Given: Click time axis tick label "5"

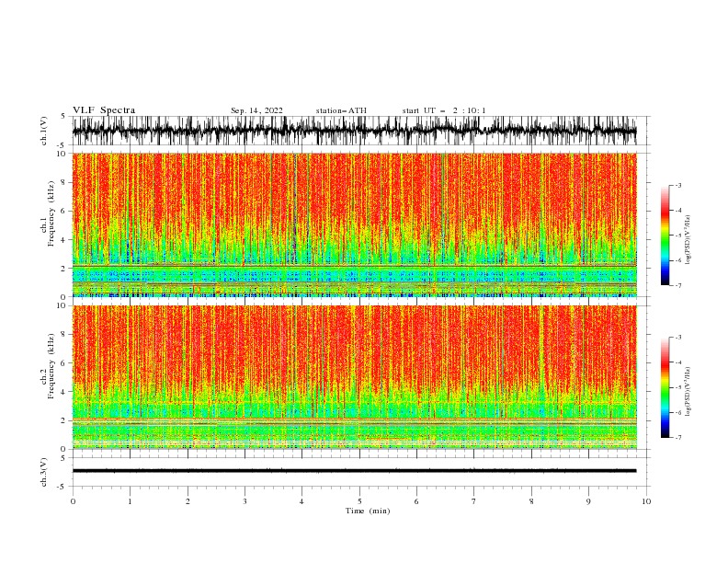Looking at the screenshot, I should point(359,501).
